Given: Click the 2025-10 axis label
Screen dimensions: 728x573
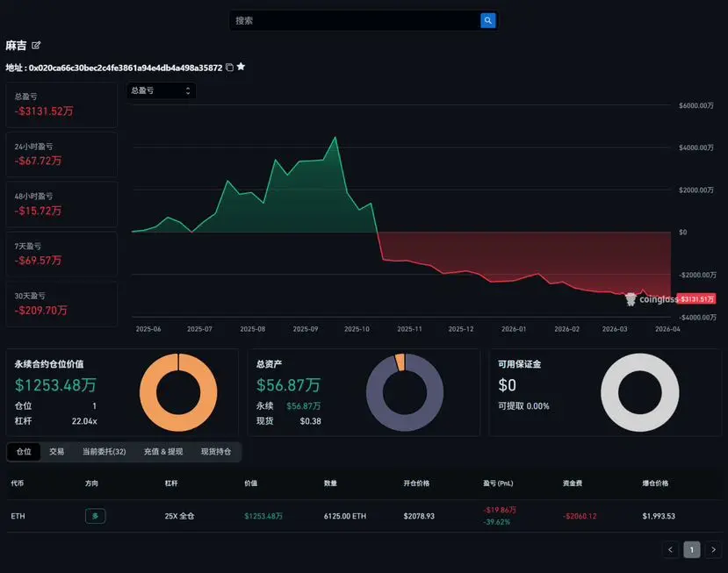Looking at the screenshot, I should tap(357, 329).
